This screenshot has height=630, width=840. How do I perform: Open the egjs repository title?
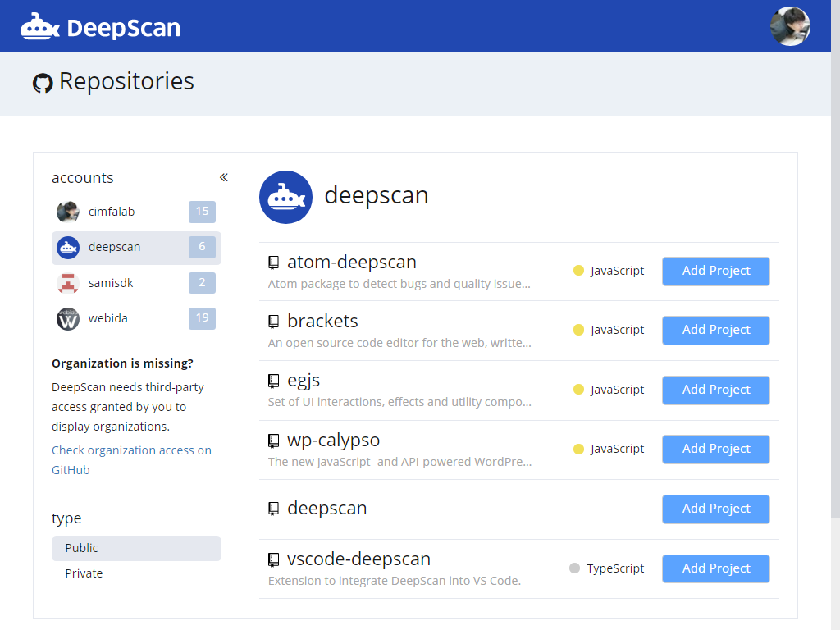(x=304, y=381)
